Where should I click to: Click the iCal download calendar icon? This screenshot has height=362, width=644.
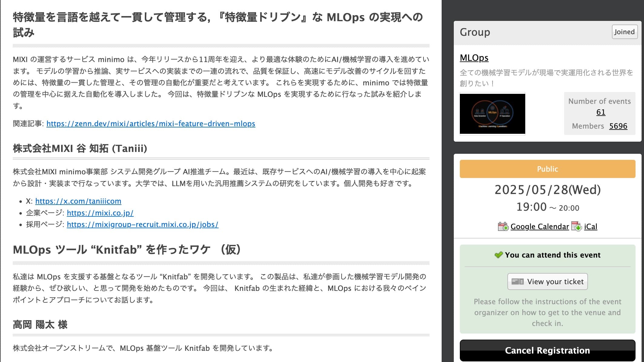pyautogui.click(x=576, y=226)
